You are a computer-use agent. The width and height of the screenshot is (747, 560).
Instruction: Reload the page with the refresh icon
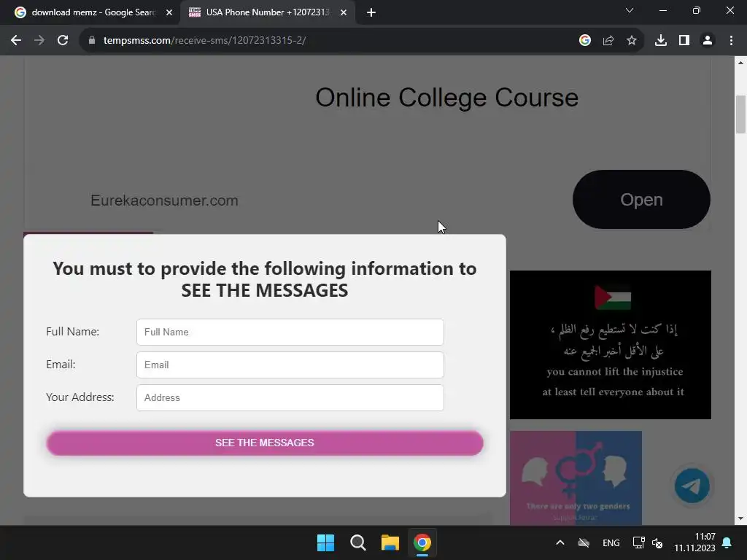[x=63, y=41]
